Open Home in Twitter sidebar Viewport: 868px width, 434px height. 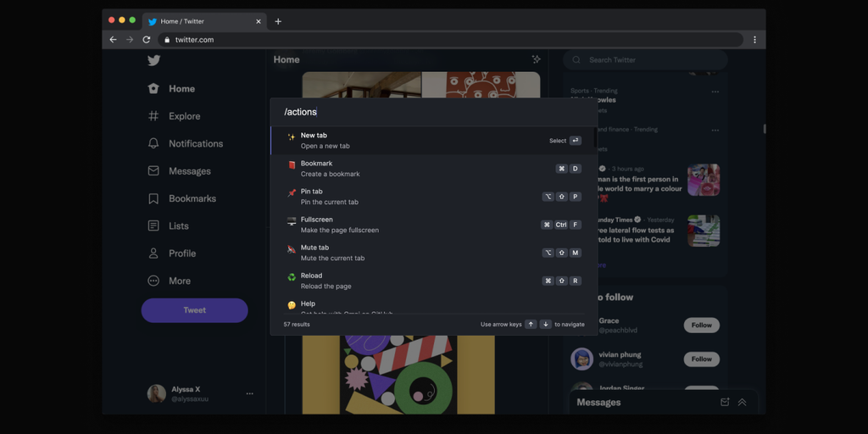tap(171, 88)
